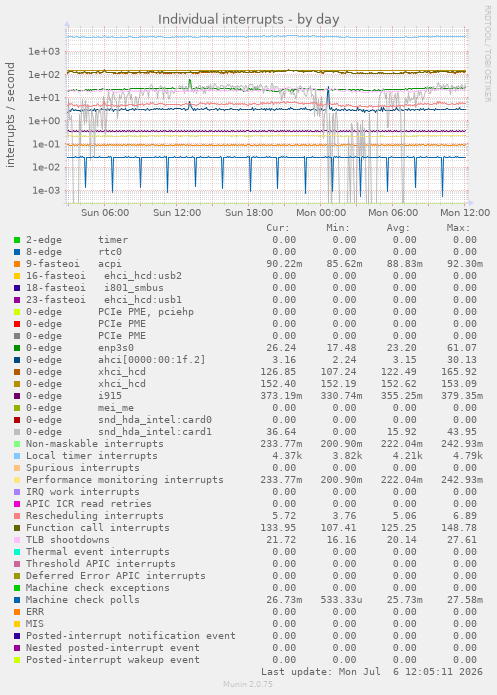Click the 'Individual interrupts - by day' title
Screen dimensions: 497x695
click(249, 20)
